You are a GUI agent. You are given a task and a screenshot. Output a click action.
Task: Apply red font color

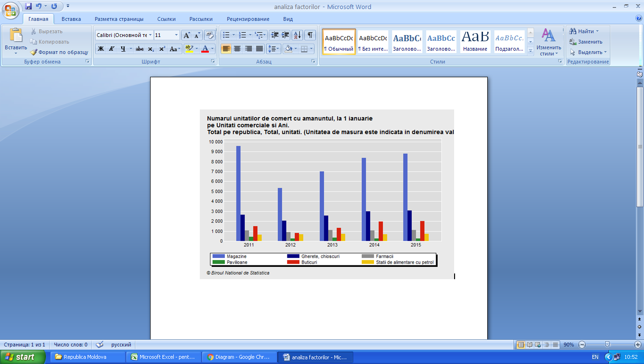pyautogui.click(x=205, y=49)
